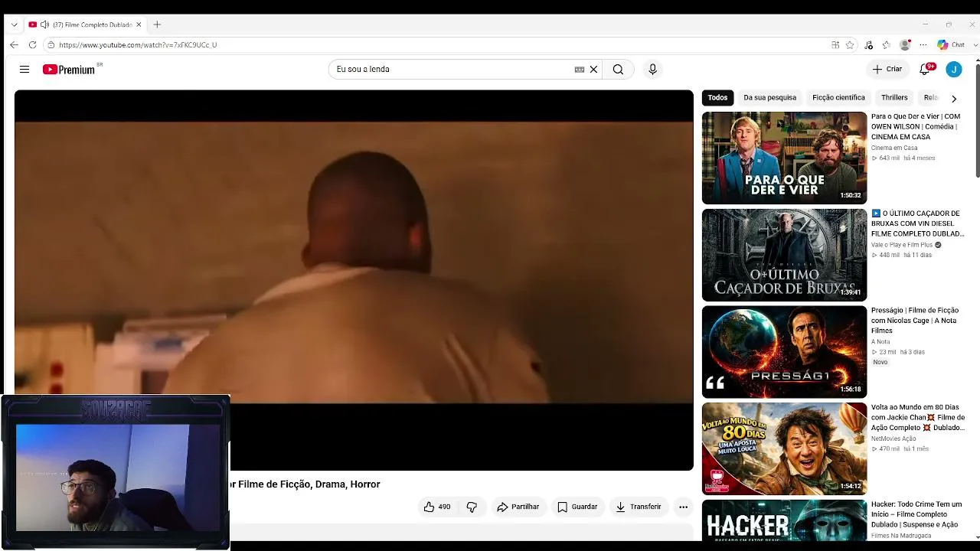Visit the Cinema em Casa channel
Viewport: 980px width, 551px height.
click(894, 148)
